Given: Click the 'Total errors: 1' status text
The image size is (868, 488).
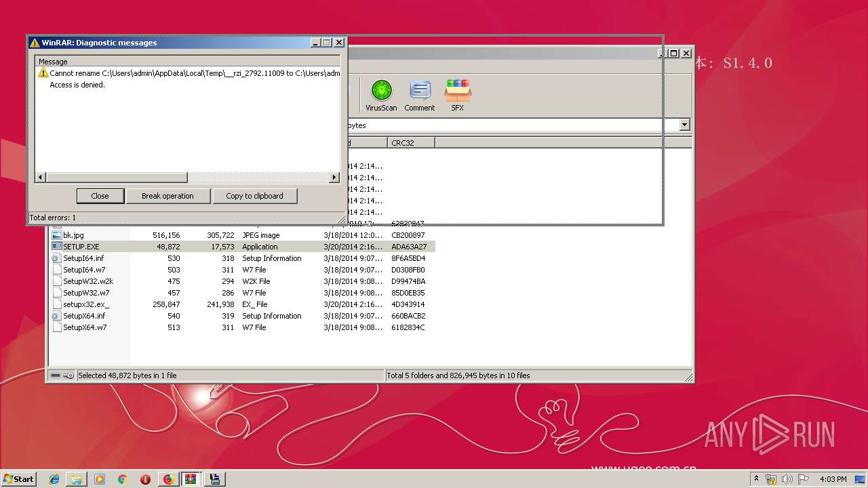Looking at the screenshot, I should (x=53, y=218).
